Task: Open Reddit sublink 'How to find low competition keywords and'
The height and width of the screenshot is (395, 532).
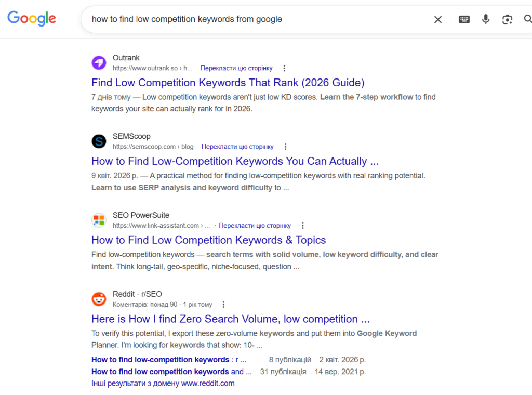Action: coord(171,372)
